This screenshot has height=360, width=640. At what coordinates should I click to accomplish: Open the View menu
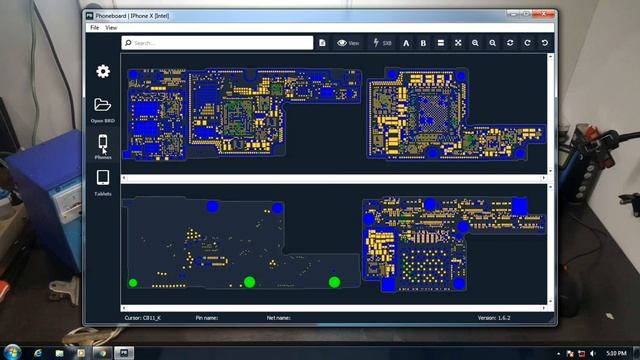(111, 28)
